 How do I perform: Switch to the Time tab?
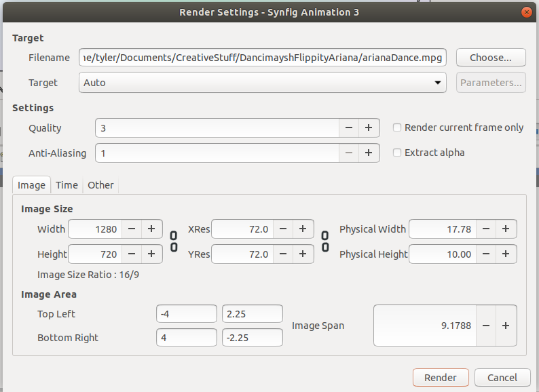(67, 185)
